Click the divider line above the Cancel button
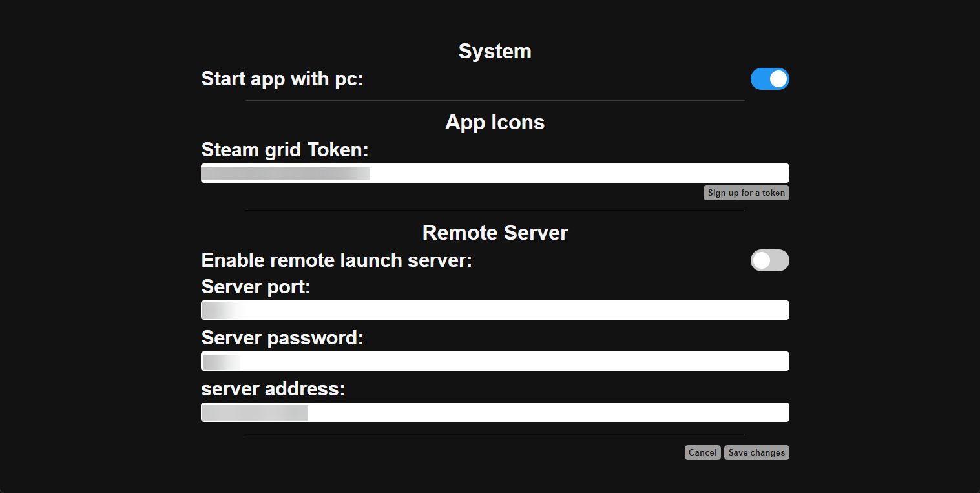The width and height of the screenshot is (980, 493). coord(495,435)
